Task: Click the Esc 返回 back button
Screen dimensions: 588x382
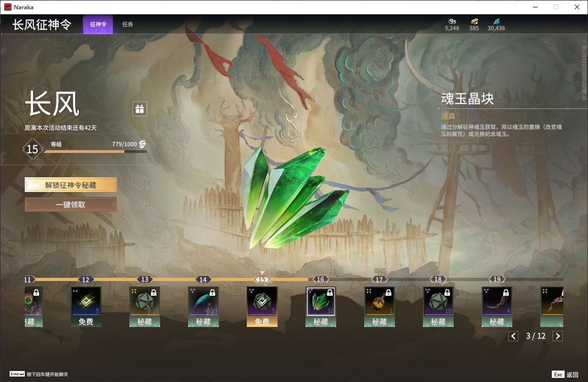Action: tap(565, 374)
